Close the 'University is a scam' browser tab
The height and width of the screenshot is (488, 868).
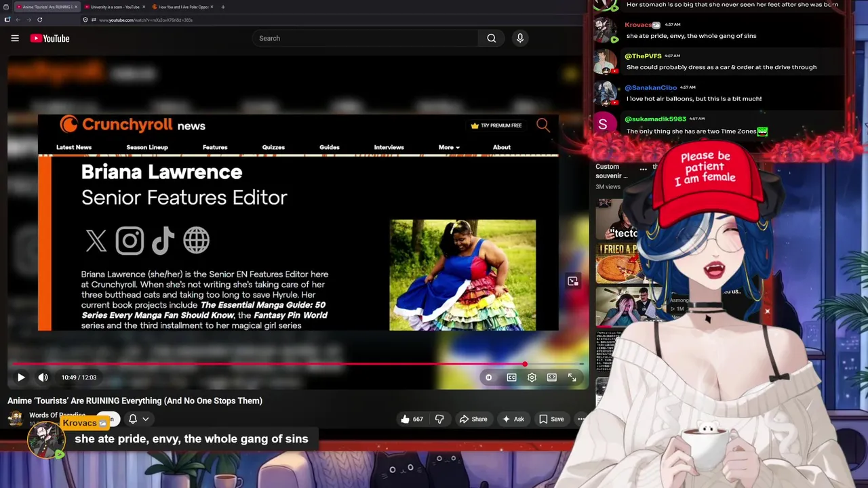click(144, 7)
